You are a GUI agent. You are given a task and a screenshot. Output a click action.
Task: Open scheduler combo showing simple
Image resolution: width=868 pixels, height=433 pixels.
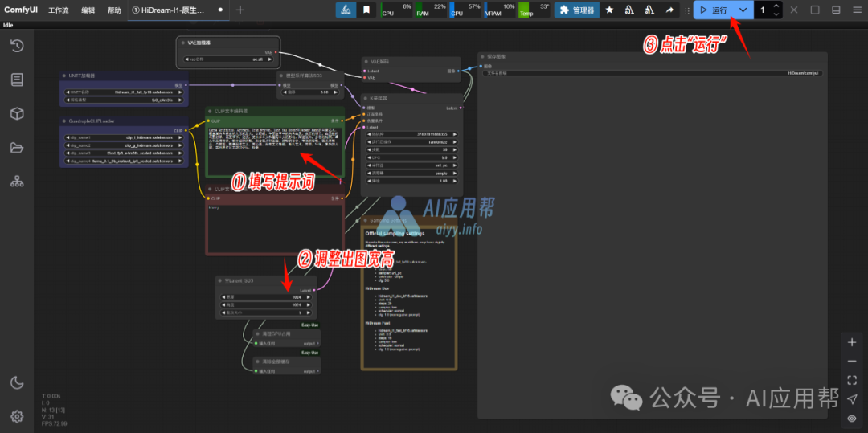pos(411,173)
